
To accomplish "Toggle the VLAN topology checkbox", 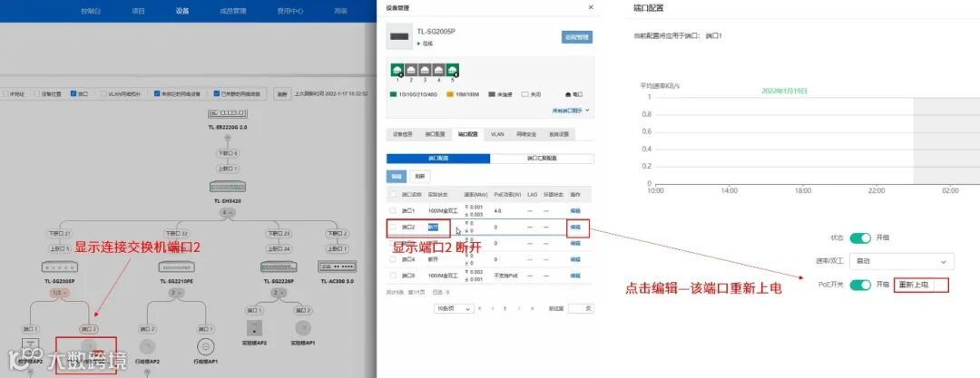I will tap(103, 93).
